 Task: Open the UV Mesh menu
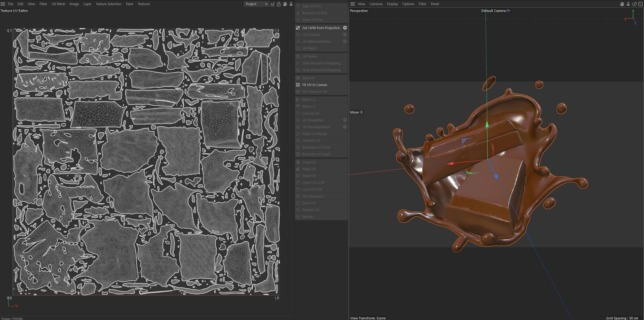point(58,4)
